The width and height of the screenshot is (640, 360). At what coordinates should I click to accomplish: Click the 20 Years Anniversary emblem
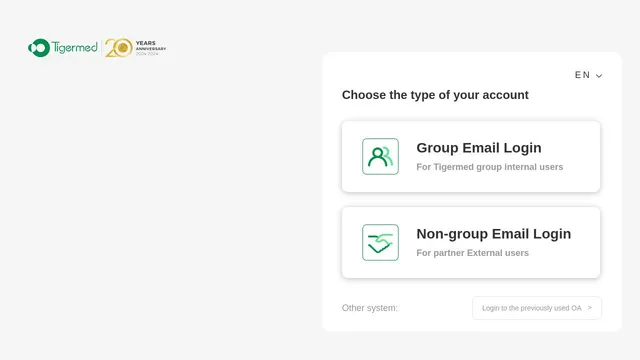136,48
